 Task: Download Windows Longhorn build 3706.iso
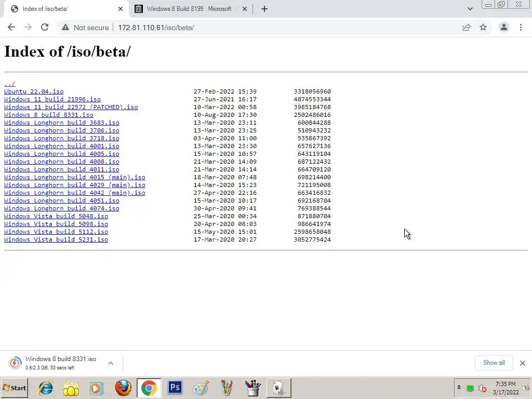61,130
